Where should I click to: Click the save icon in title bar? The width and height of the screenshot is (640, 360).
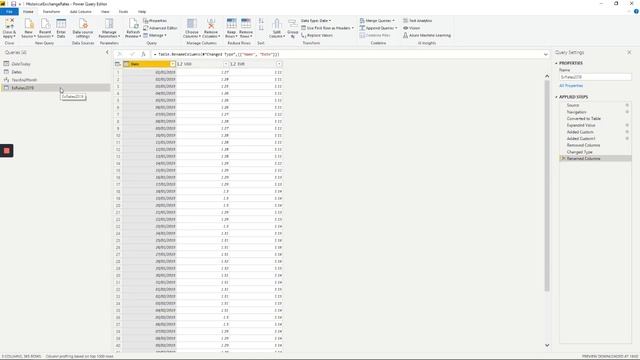(x=13, y=4)
